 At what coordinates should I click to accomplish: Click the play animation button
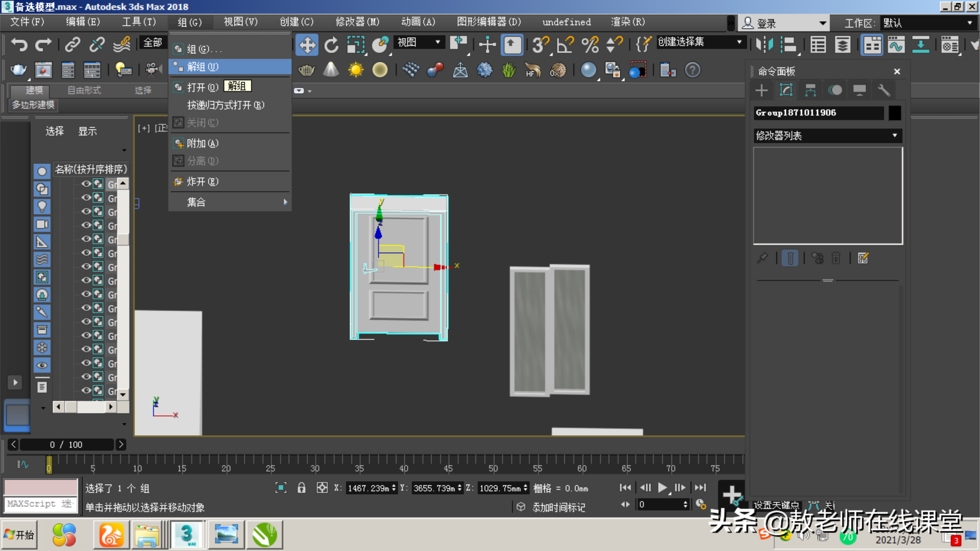(x=662, y=488)
